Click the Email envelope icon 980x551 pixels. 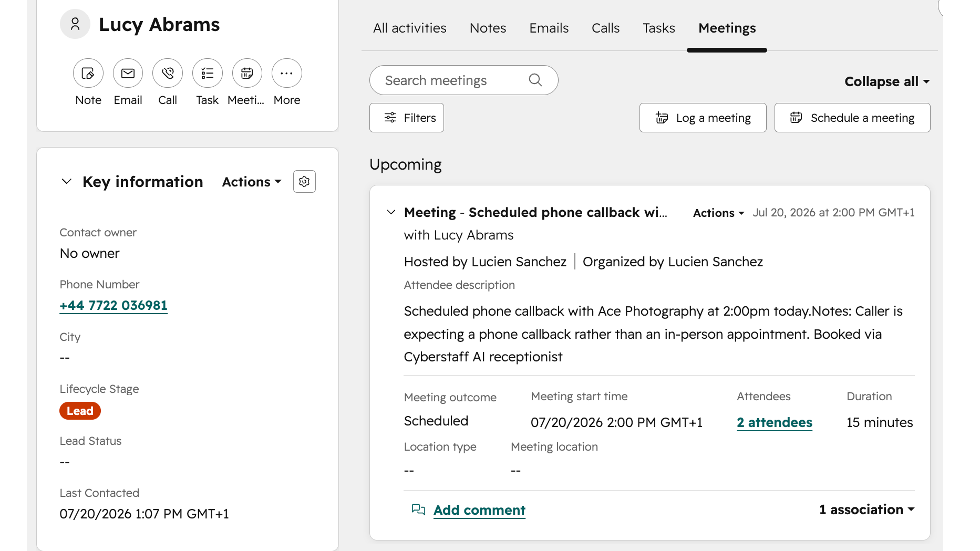click(x=128, y=73)
